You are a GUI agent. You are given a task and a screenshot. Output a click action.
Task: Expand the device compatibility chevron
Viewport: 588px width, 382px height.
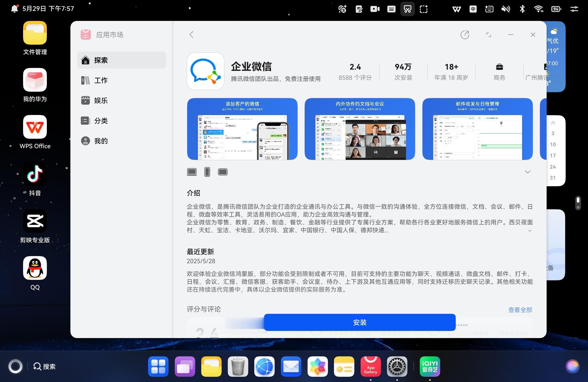528,172
